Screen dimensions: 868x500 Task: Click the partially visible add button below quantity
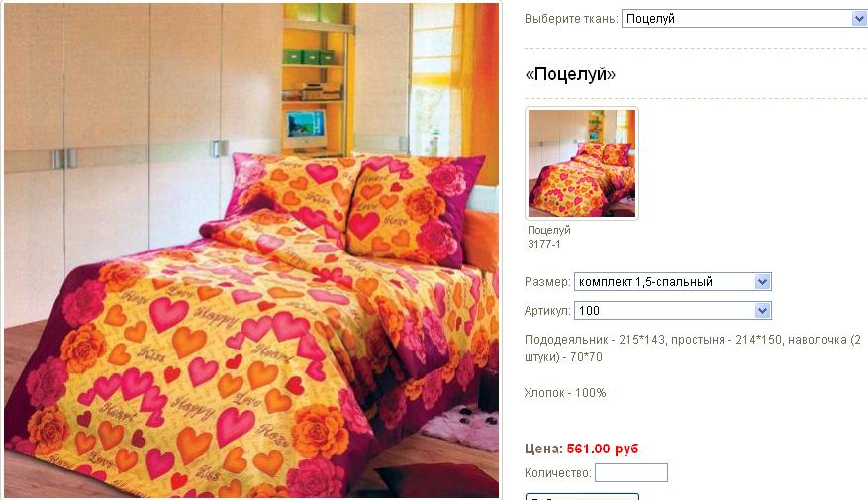pyautogui.click(x=582, y=497)
